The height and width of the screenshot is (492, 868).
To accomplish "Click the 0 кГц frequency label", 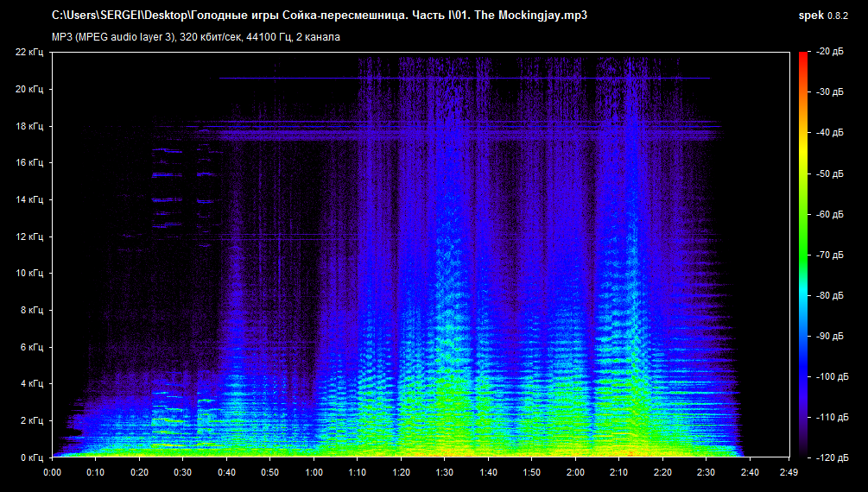I will 32,457.
